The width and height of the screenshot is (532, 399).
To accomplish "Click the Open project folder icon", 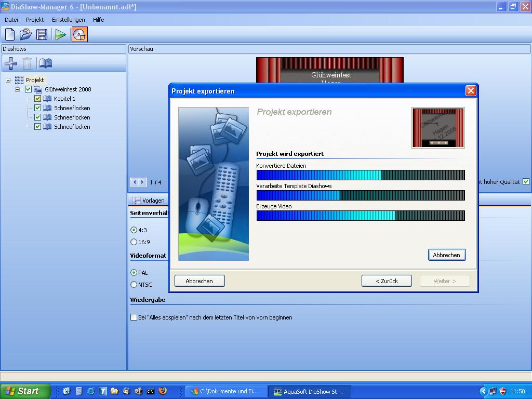I will (x=26, y=34).
